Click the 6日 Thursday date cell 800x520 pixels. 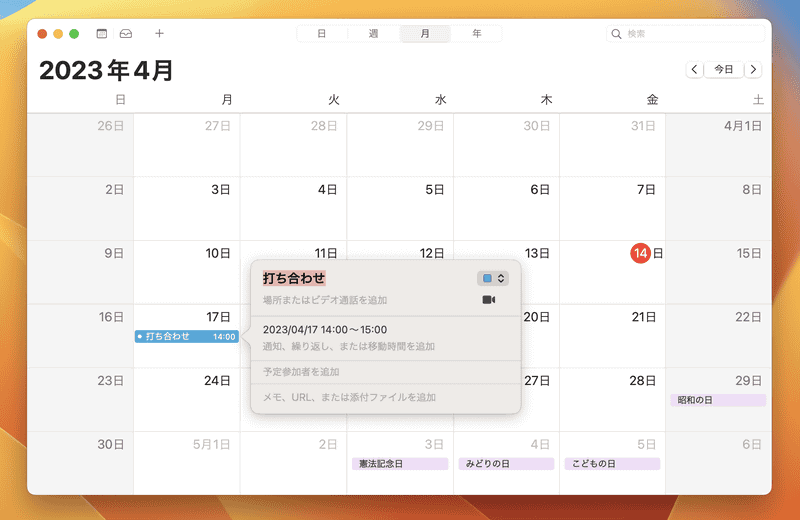(506, 209)
